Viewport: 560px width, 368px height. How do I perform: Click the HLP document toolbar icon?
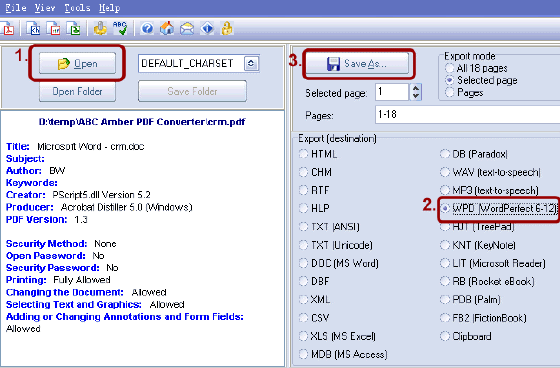(54, 29)
